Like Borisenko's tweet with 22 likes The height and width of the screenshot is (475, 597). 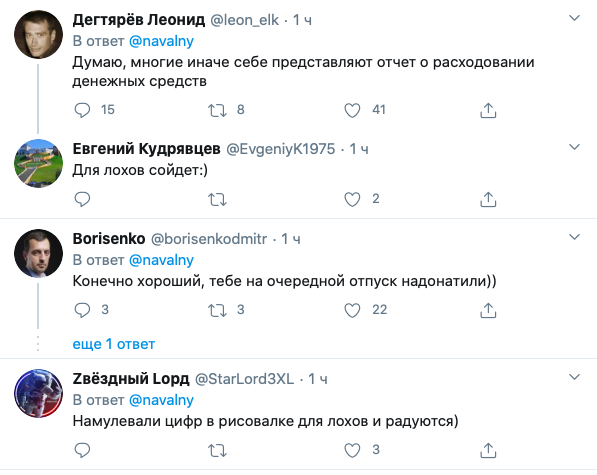click(x=352, y=310)
